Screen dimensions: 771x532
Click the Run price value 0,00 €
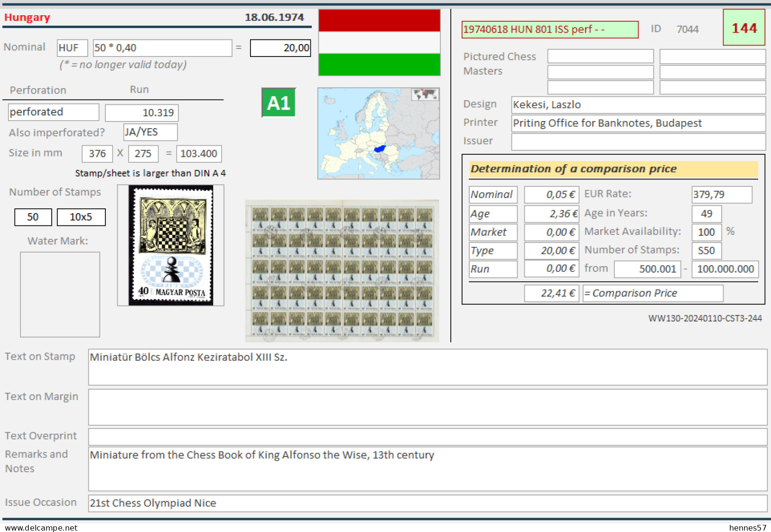click(551, 269)
